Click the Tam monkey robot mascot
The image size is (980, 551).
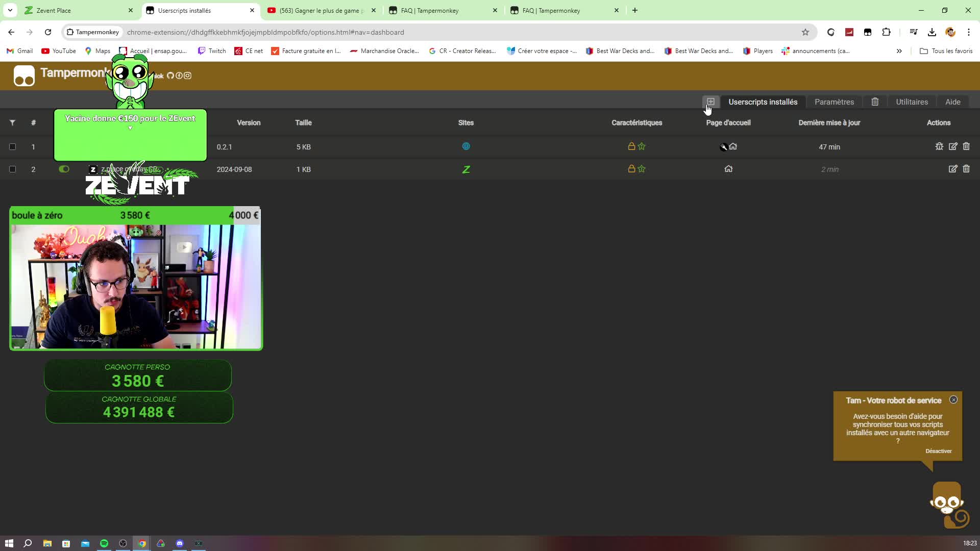click(948, 505)
